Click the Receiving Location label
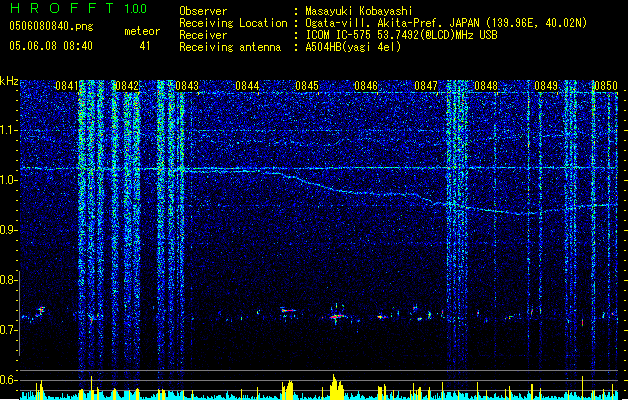The height and width of the screenshot is (400, 629). (233, 23)
